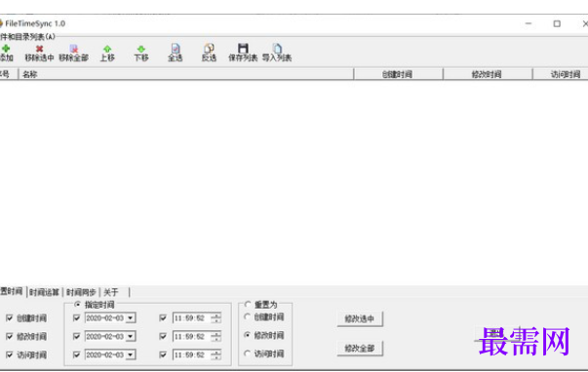Click the date field 2020-02-03 in 创建时间 row

click(x=105, y=318)
